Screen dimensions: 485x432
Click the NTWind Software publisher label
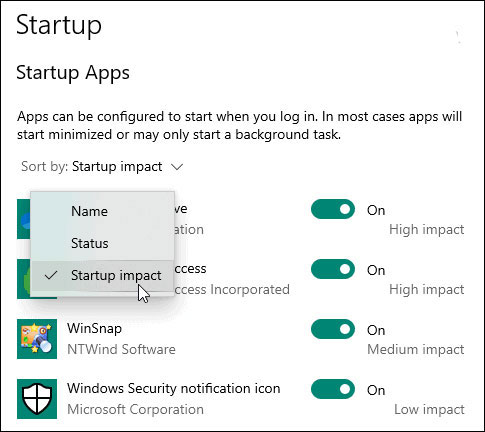coord(121,349)
